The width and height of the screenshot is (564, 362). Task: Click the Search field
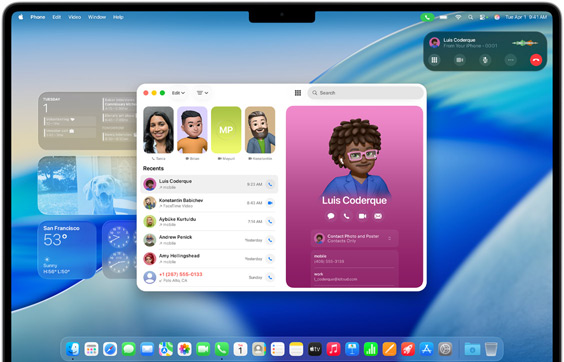(x=365, y=93)
